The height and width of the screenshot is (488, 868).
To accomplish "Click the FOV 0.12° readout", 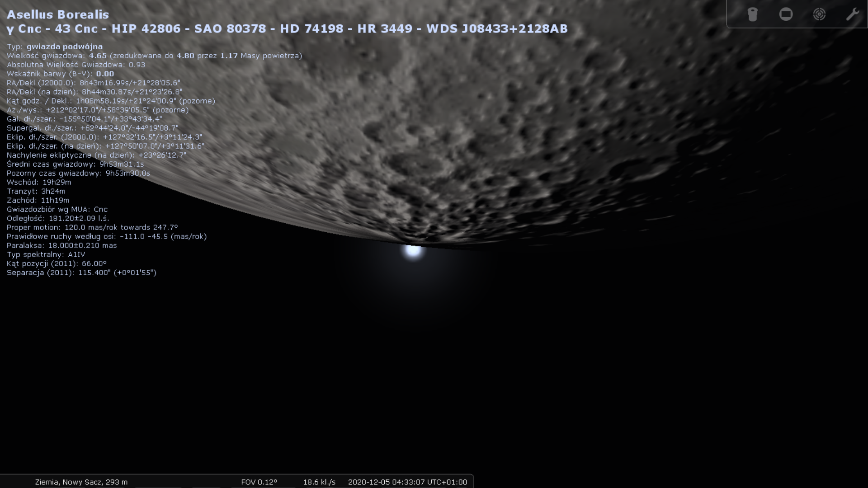I will pos(259,482).
